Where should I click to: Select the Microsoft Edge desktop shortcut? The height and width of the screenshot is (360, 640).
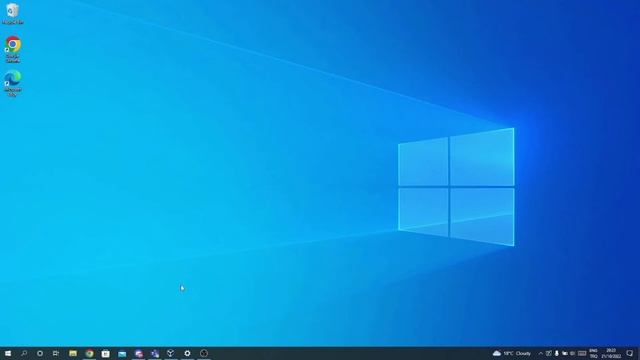coord(13,83)
